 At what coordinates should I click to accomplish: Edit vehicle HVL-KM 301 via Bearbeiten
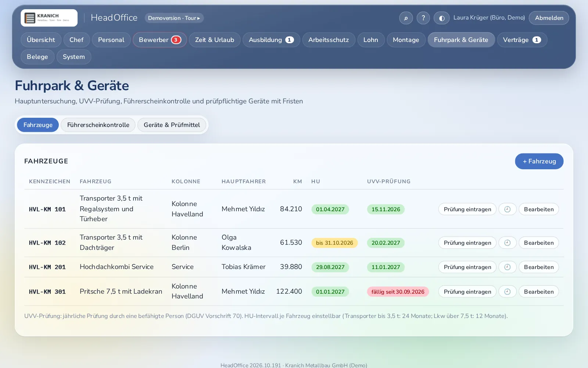coord(539,291)
